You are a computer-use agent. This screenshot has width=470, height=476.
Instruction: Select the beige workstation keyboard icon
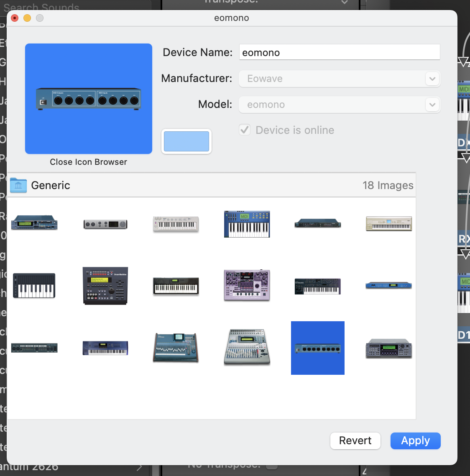[x=389, y=224]
